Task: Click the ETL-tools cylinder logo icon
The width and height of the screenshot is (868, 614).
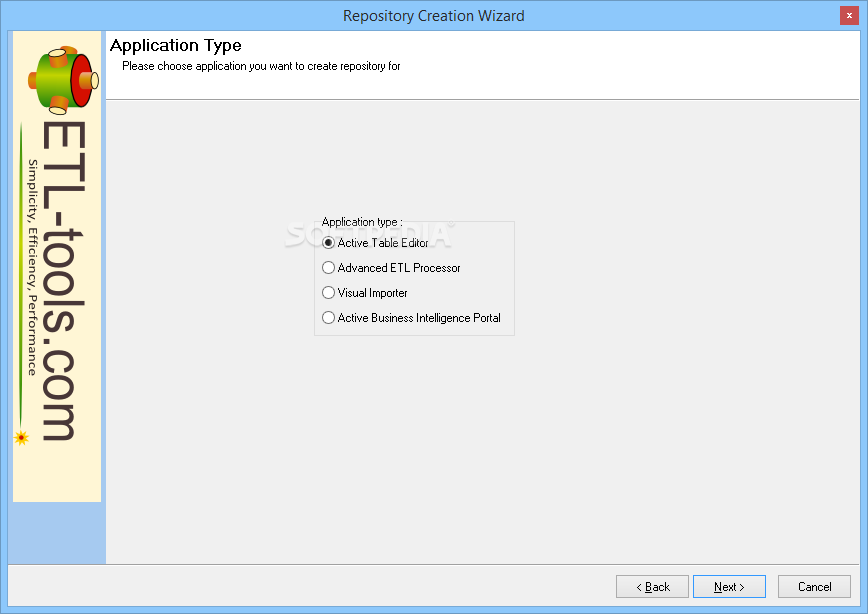Action: [x=61, y=77]
